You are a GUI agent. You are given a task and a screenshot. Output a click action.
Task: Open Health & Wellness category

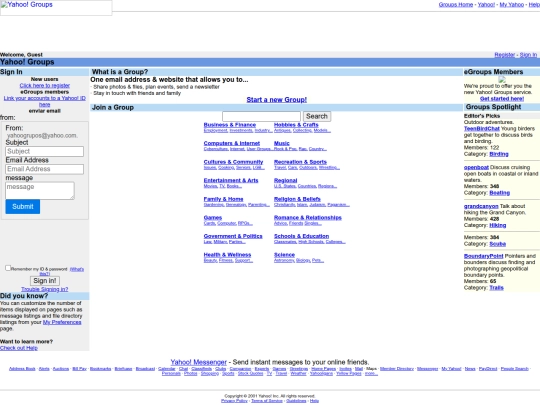[x=227, y=255]
